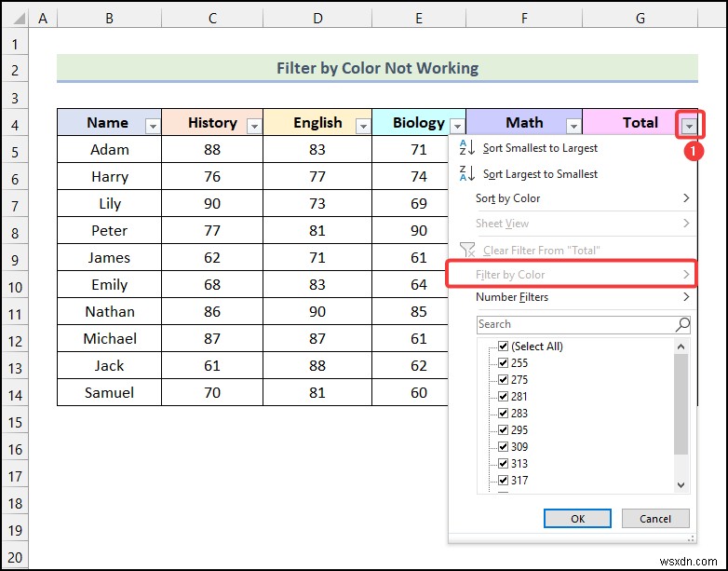The image size is (728, 571).
Task: Click the magnifier icon in Search box
Action: coord(682,324)
